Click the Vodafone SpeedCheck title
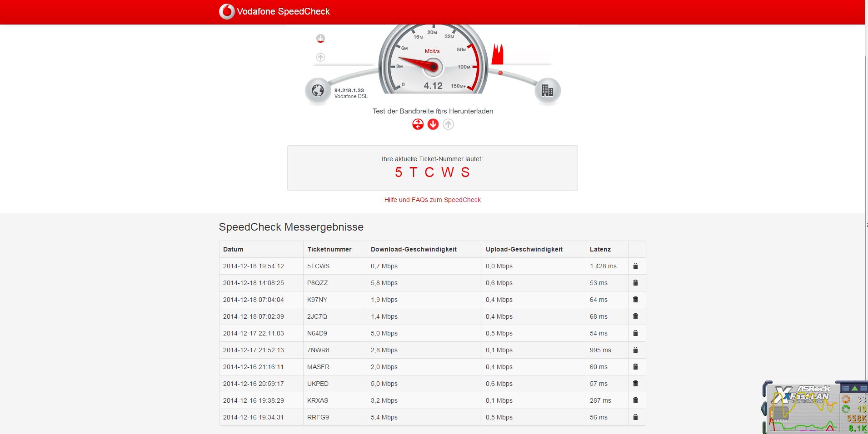868x434 pixels. click(x=283, y=11)
